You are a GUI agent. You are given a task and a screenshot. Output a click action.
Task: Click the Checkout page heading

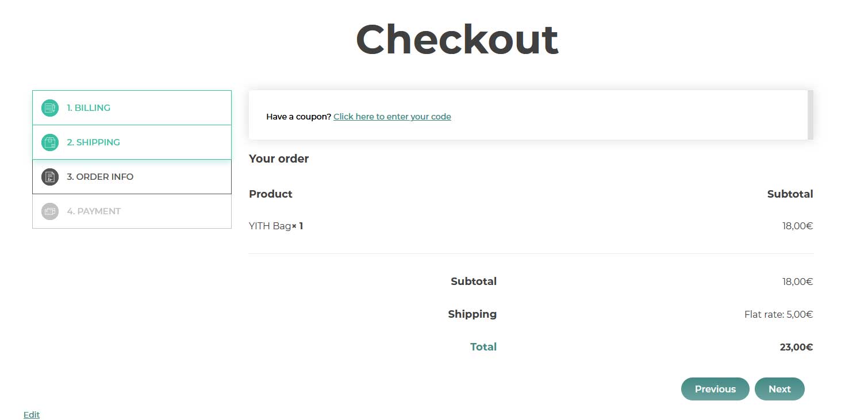(x=457, y=40)
